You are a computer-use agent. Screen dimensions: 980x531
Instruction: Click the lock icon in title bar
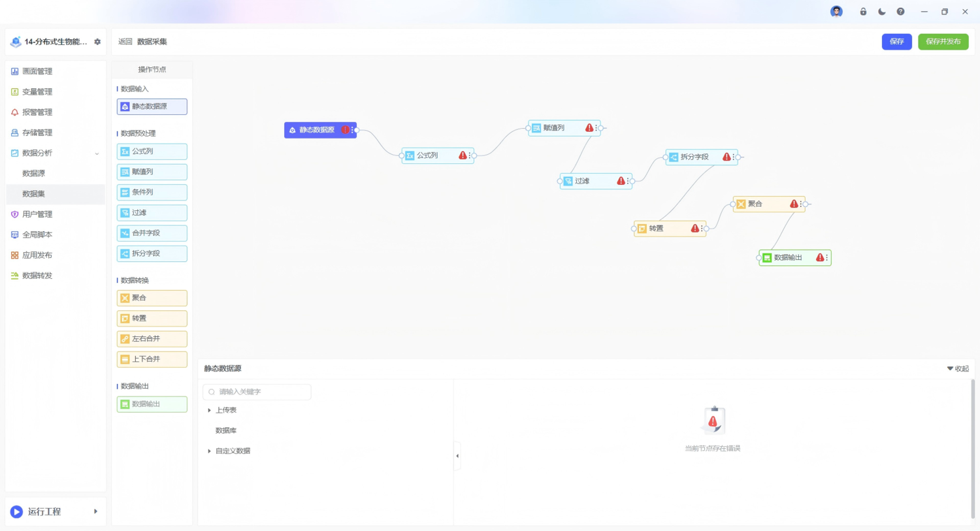[x=863, y=12]
